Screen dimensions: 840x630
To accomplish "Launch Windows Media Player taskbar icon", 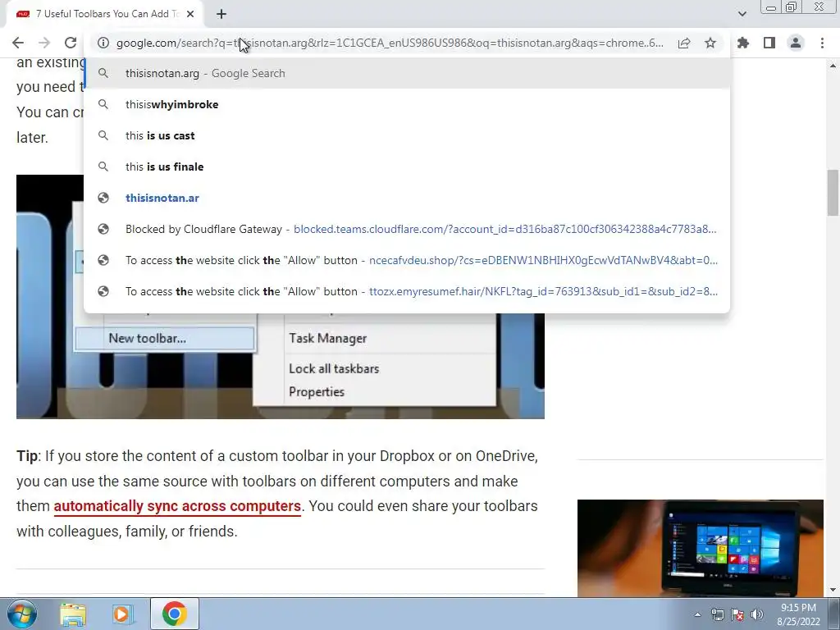I will pyautogui.click(x=122, y=614).
